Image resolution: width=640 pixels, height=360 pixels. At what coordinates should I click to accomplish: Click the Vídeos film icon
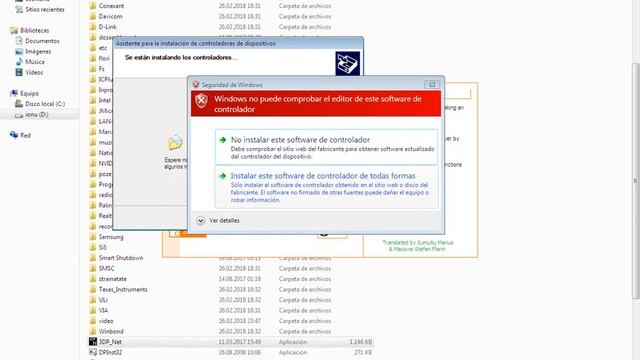19,72
